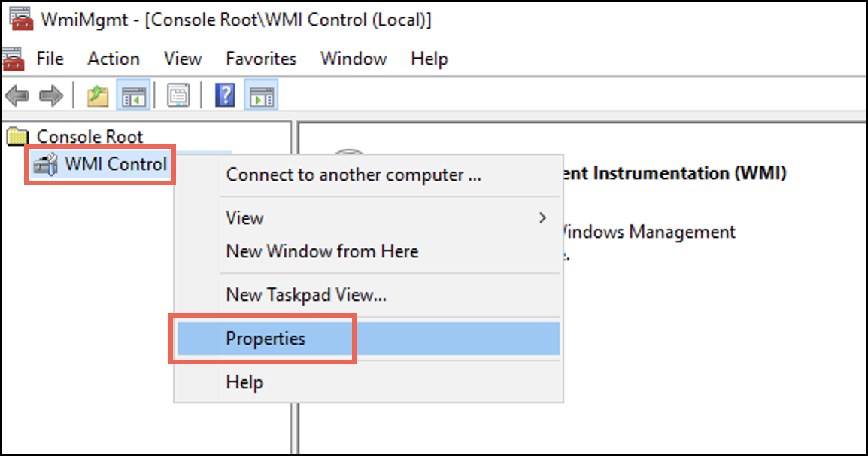Select 'Connect to another computer...' option
This screenshot has height=456, width=868.
click(x=354, y=175)
